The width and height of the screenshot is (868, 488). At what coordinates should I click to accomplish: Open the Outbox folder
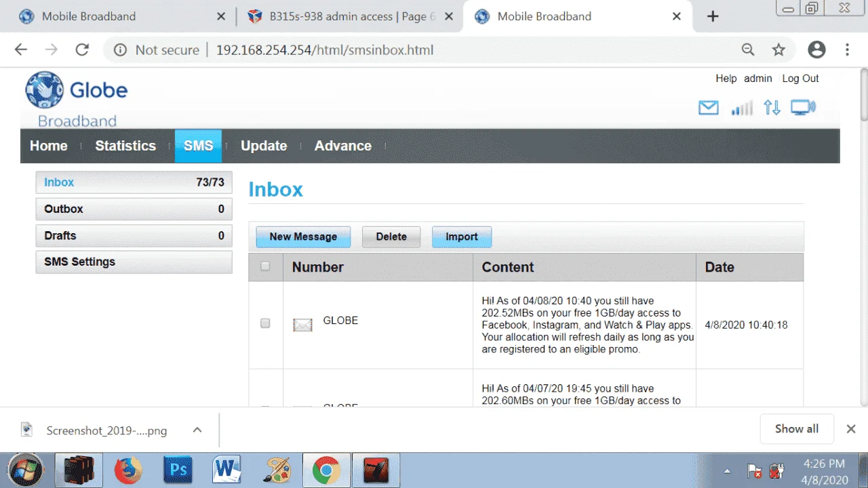tap(134, 209)
